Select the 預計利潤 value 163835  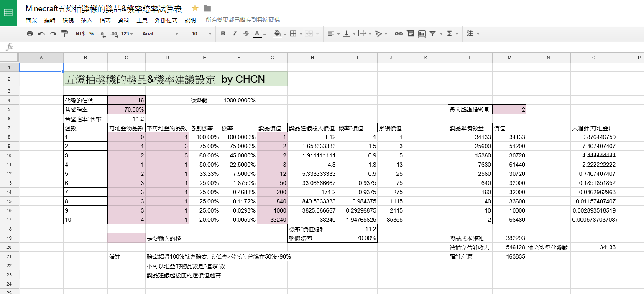(509, 256)
